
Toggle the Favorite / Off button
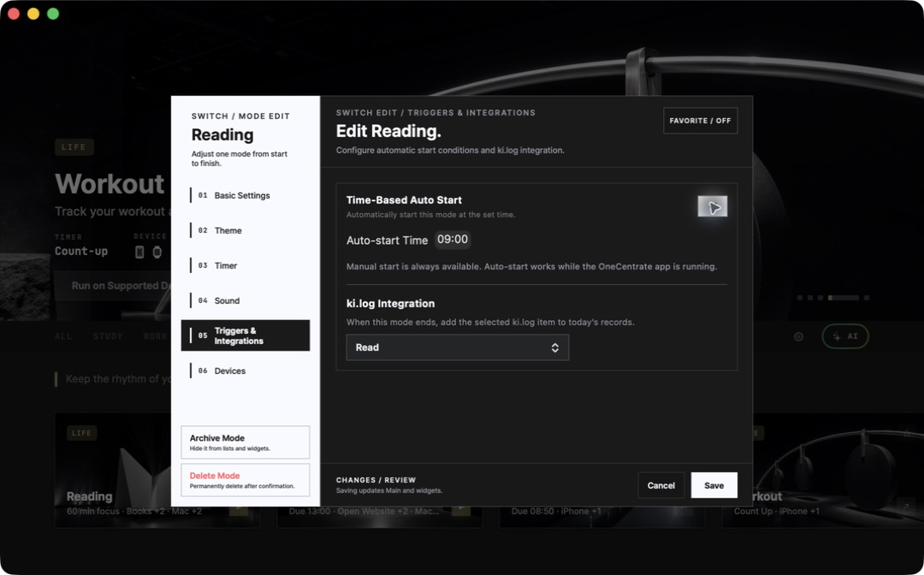click(x=700, y=121)
